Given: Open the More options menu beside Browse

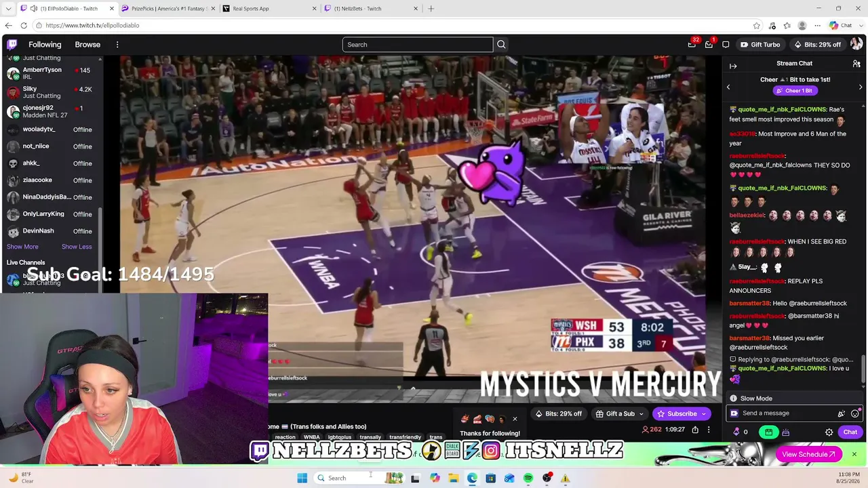Looking at the screenshot, I should tap(117, 45).
